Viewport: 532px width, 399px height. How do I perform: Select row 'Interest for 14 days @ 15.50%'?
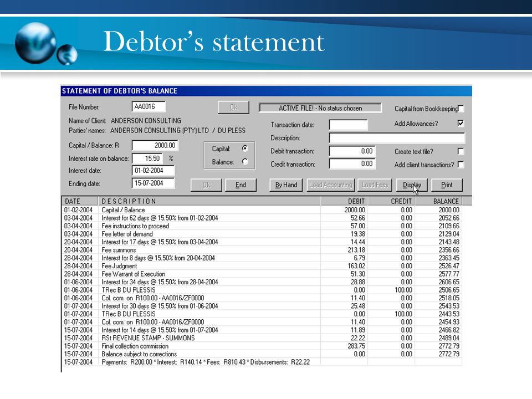[x=262, y=330]
